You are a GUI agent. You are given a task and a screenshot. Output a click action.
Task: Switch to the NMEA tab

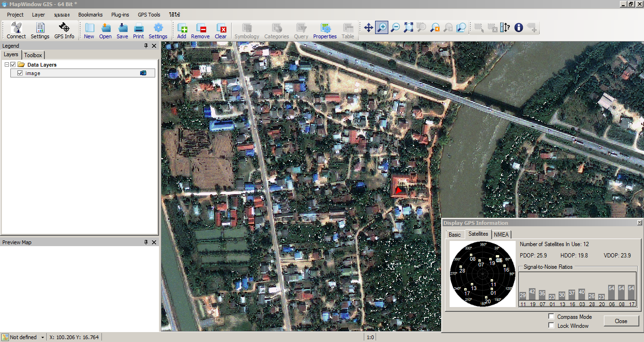coord(501,234)
